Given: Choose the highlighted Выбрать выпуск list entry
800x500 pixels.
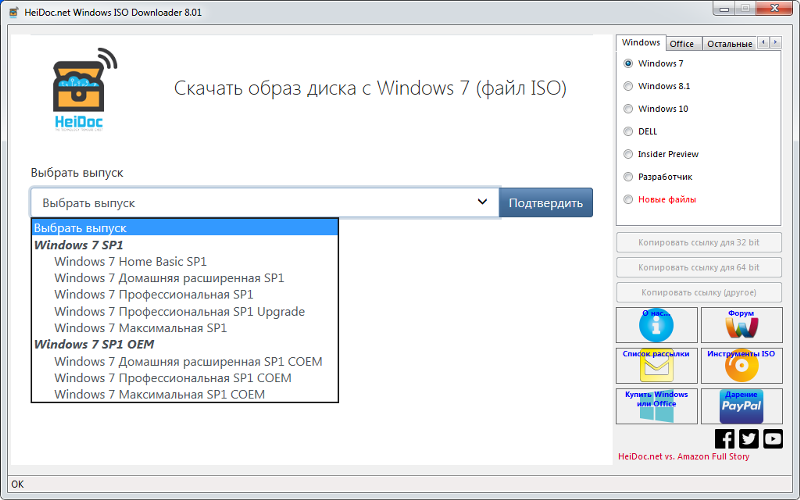Looking at the screenshot, I should click(x=185, y=228).
